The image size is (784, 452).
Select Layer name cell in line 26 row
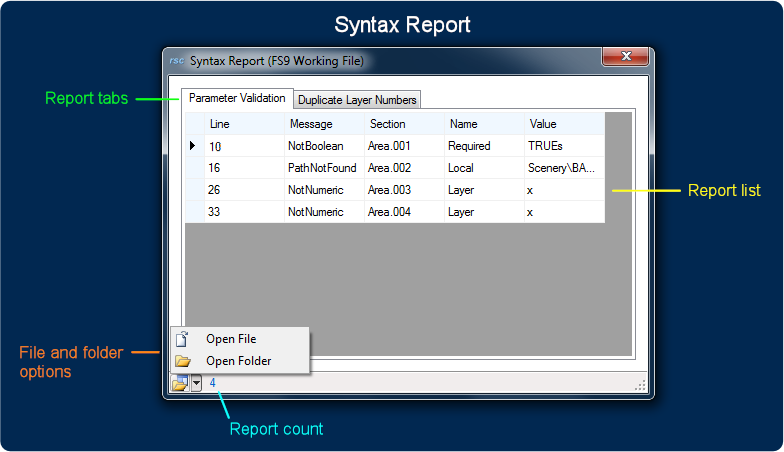(484, 190)
